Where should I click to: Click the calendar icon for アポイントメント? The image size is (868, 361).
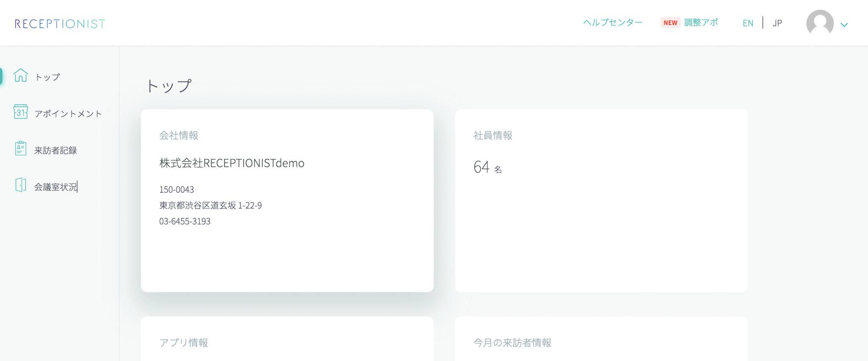(20, 112)
